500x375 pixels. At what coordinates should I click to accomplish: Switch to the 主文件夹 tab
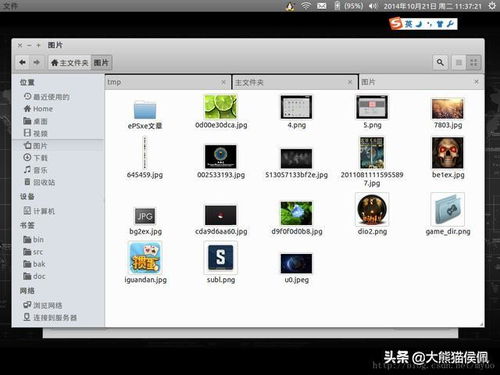pyautogui.click(x=295, y=82)
